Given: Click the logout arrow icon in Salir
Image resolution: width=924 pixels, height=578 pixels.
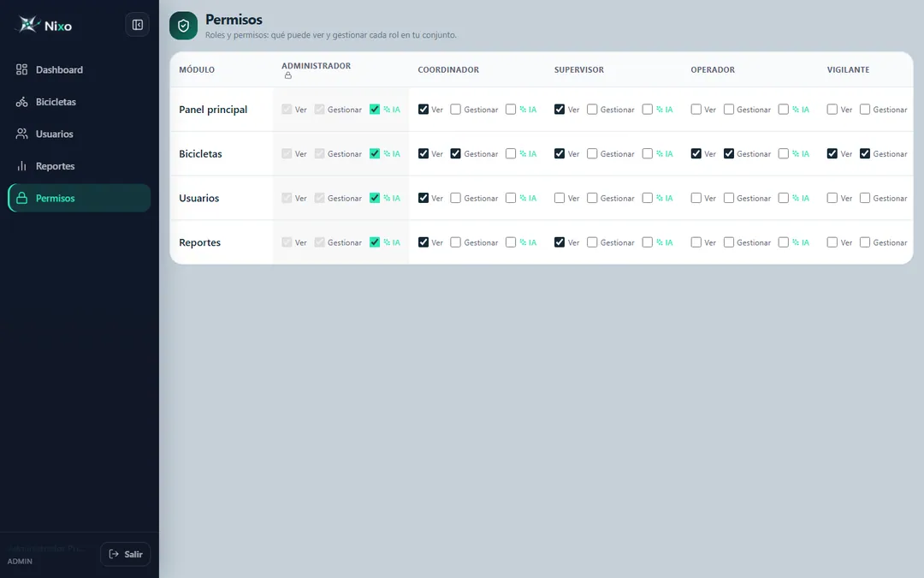Looking at the screenshot, I should (115, 554).
